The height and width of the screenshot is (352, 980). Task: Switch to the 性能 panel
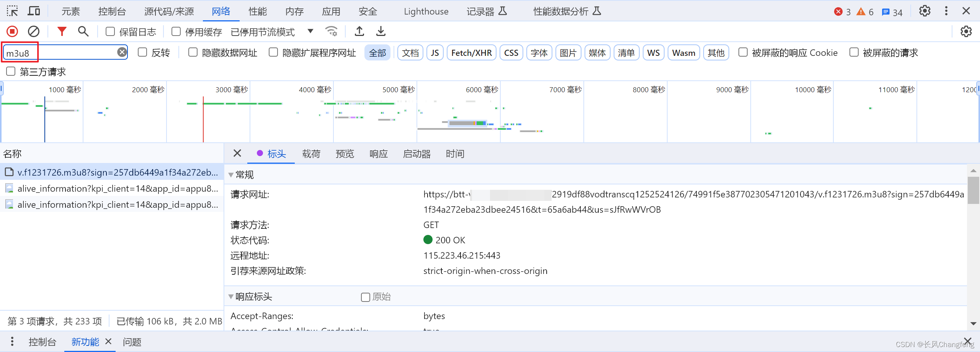click(x=257, y=11)
